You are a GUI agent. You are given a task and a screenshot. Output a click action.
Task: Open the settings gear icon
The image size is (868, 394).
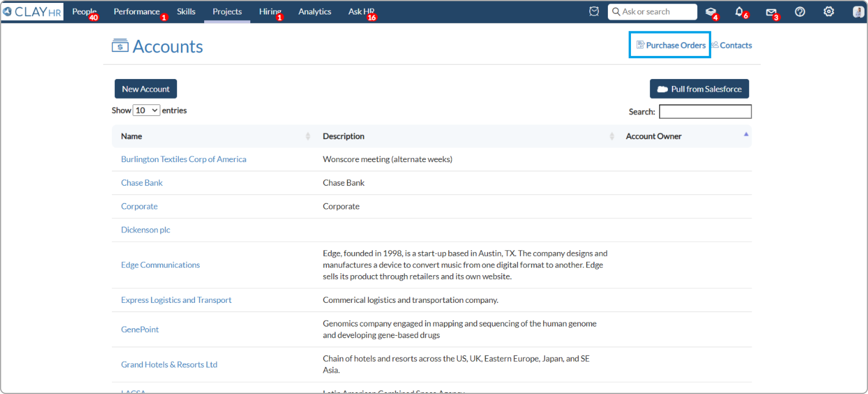point(829,12)
